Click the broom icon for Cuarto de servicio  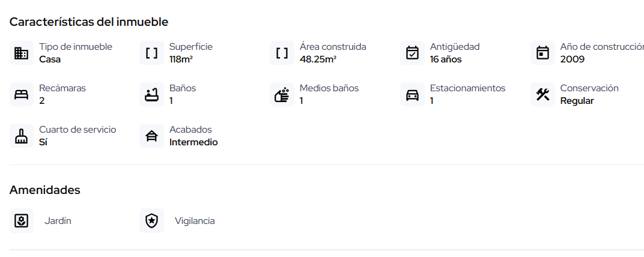(22, 136)
